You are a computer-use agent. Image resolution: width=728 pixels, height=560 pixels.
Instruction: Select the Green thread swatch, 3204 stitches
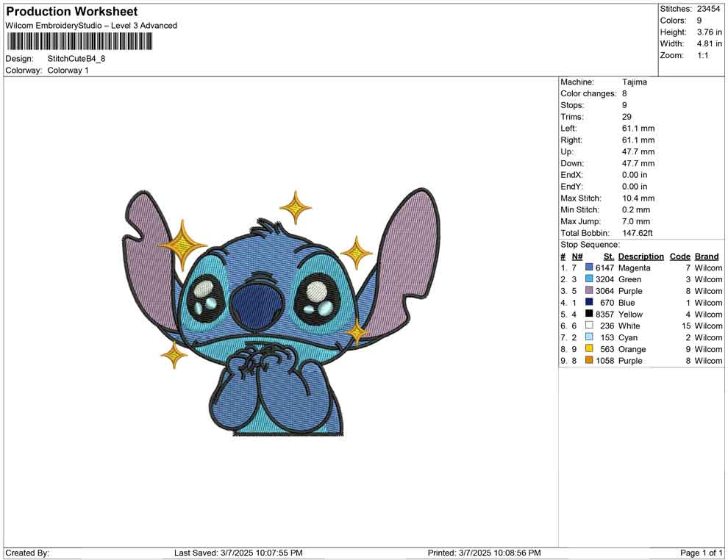589,279
